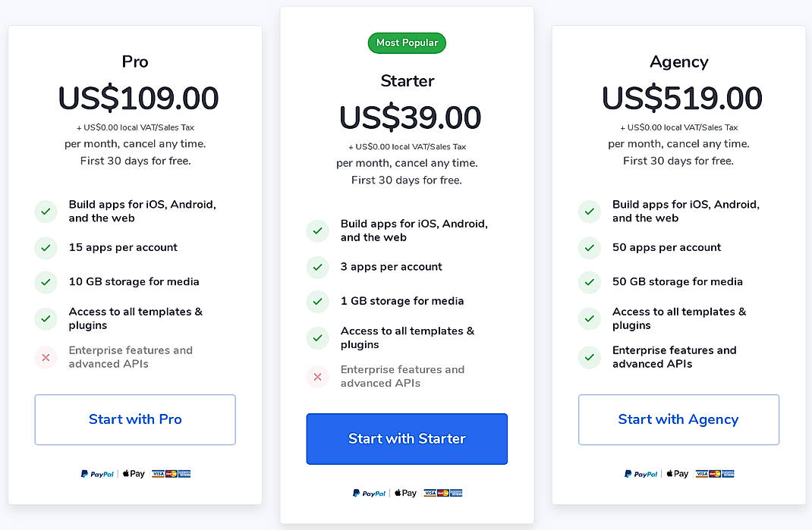The height and width of the screenshot is (530, 812).
Task: Click the green check next to Access to all templates in Agency
Action: pyautogui.click(x=590, y=318)
